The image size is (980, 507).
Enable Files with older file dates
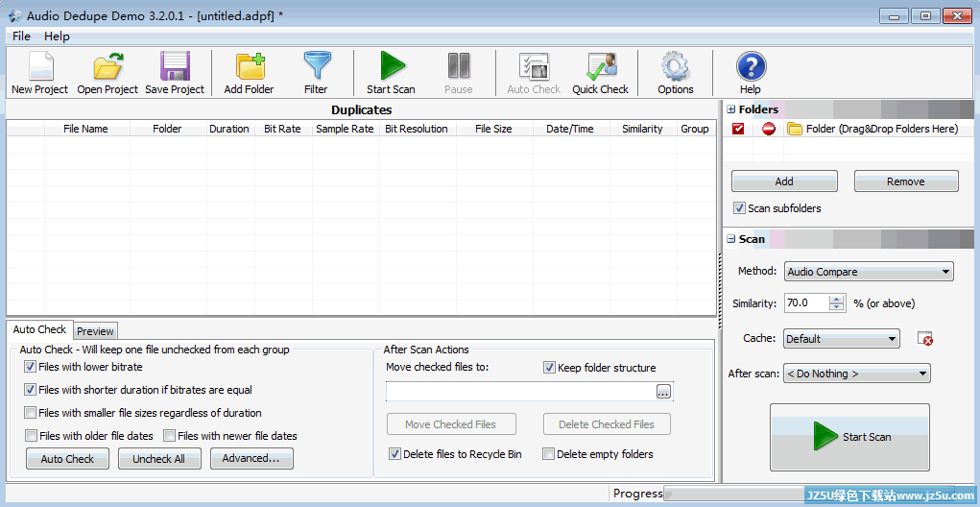(31, 436)
